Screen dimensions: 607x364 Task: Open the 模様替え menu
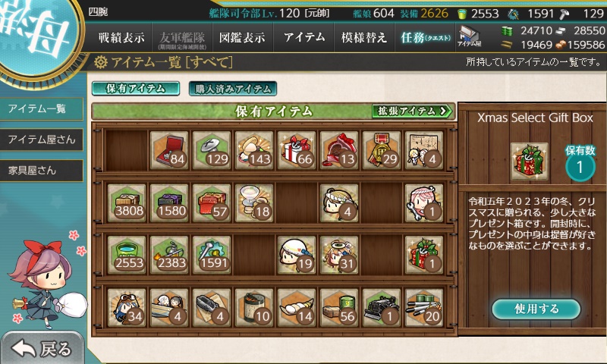point(364,37)
